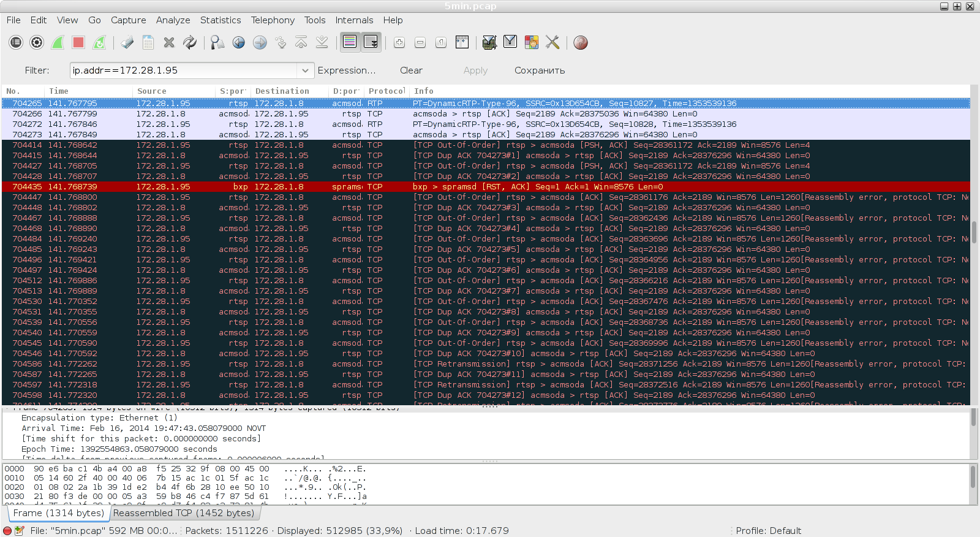Open the filter Expression... dialog
Screen dimensions: 980x537
click(347, 70)
